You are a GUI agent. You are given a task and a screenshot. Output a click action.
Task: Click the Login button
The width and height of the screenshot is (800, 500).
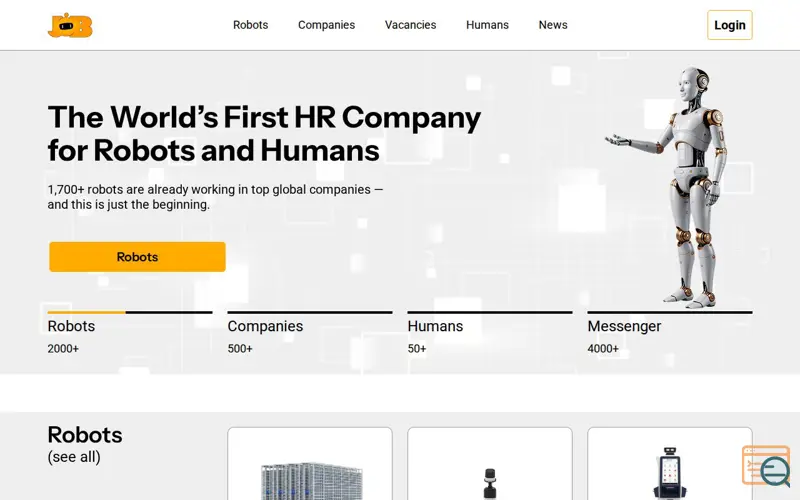pos(730,25)
